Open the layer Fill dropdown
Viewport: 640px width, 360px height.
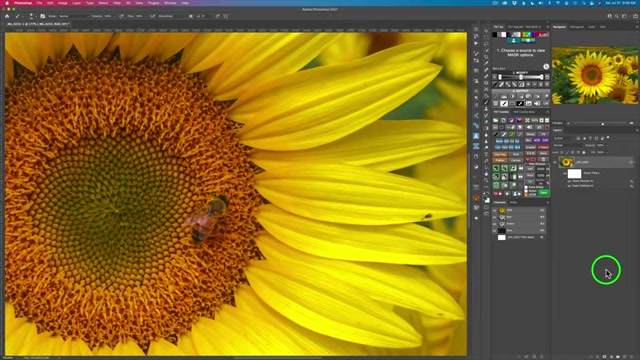(x=602, y=152)
